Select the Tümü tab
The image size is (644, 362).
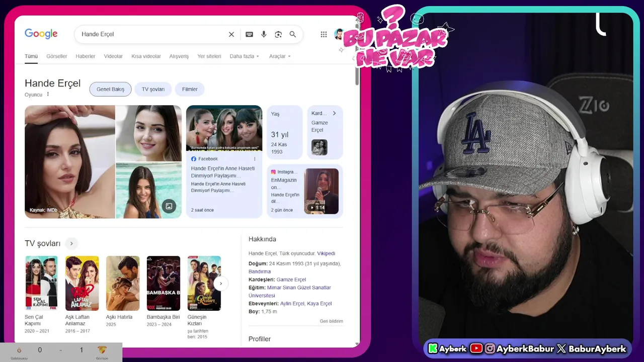click(x=31, y=56)
